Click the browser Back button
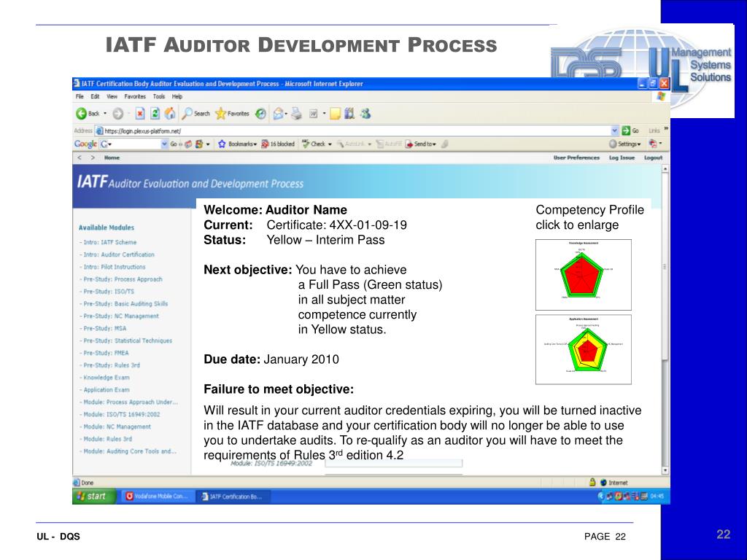Screen dimensions: 747x560 pos(88,114)
